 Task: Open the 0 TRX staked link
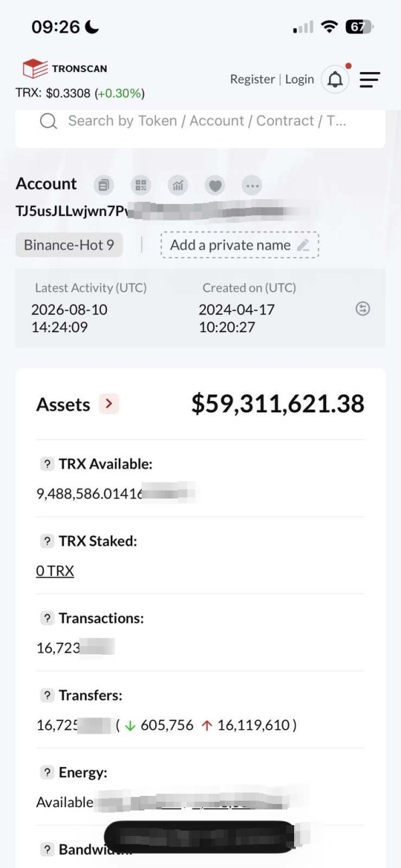point(55,571)
